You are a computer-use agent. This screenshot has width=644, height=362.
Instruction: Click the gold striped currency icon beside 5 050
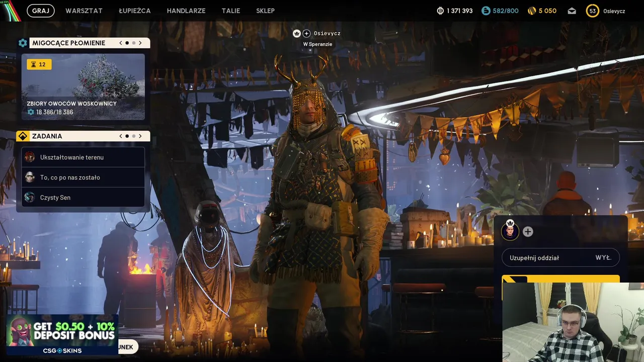pyautogui.click(x=532, y=11)
